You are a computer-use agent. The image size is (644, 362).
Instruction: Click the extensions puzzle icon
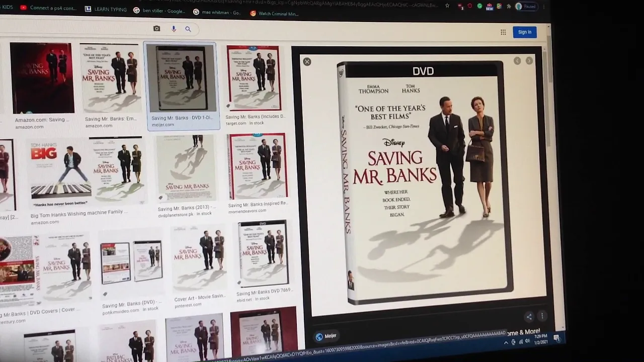[509, 7]
